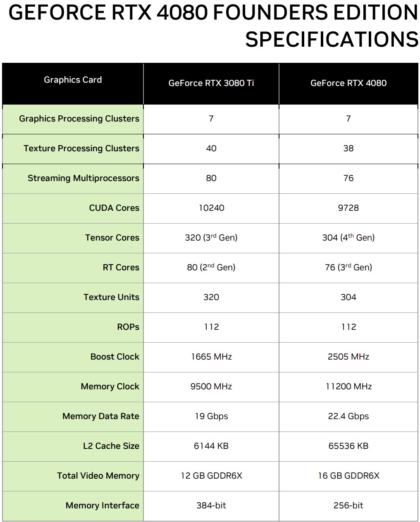Select the "Graphics Card" header cell
420x522 pixels.
[x=73, y=80]
